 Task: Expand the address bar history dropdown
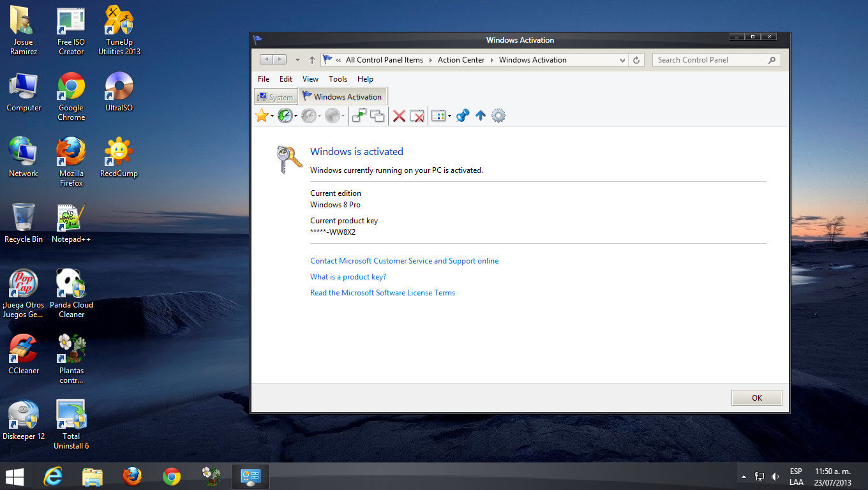pyautogui.click(x=622, y=60)
